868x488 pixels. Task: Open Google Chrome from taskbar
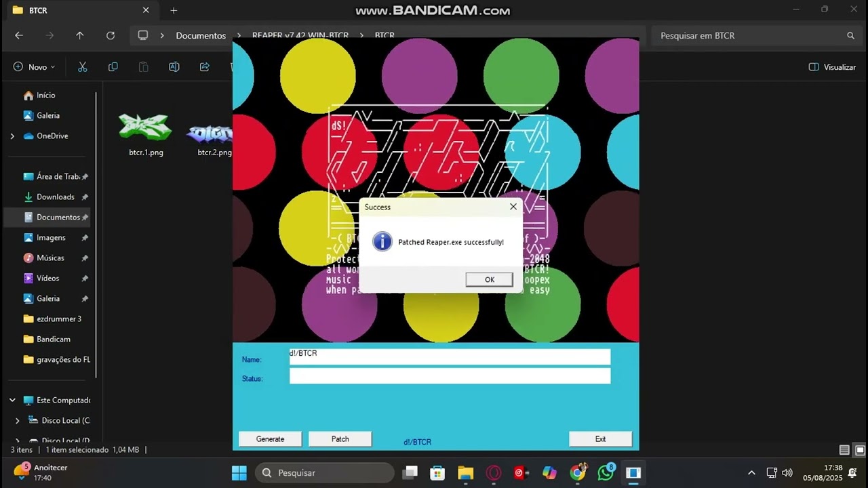pos(578,472)
